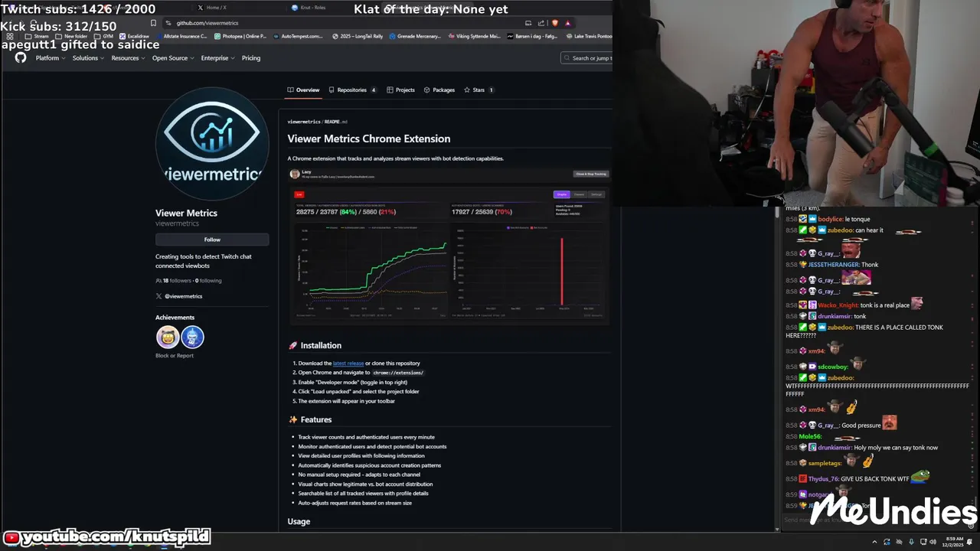Click the chat username Wacko_Knight
The width and height of the screenshot is (980, 551).
[x=838, y=305]
